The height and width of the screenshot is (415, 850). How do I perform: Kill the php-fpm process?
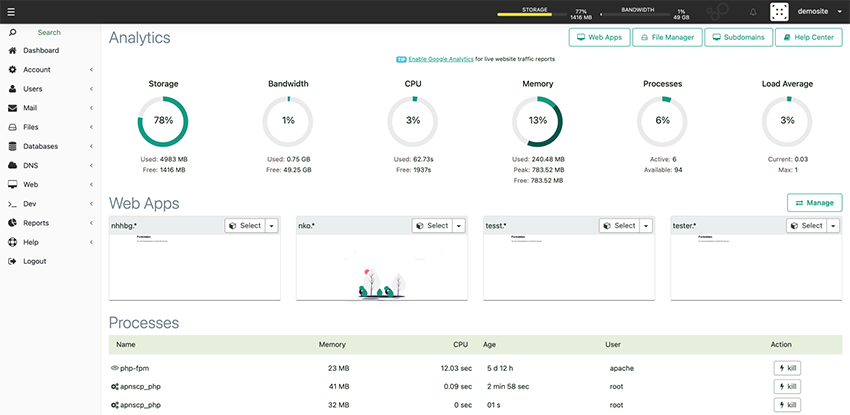point(787,368)
